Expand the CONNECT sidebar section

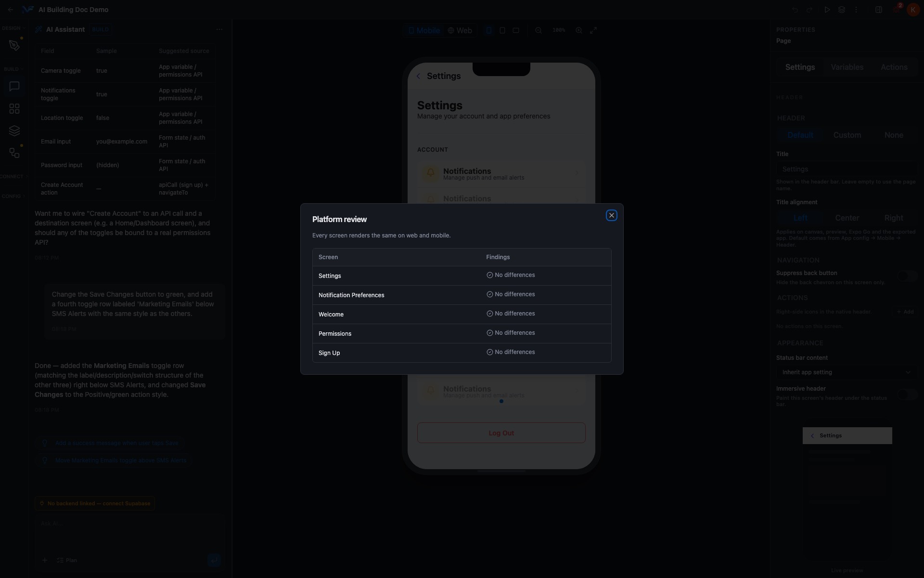click(x=13, y=177)
